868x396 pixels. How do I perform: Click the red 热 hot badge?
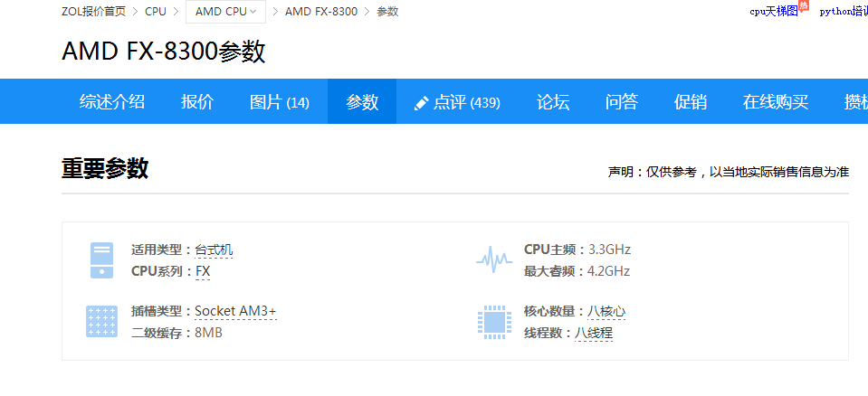coord(804,5)
